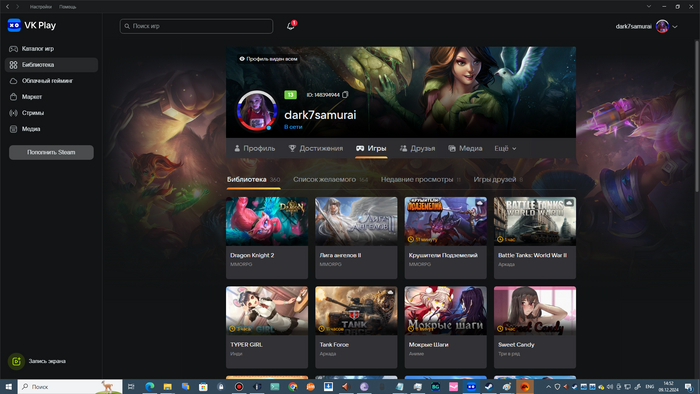Viewport: 700px width, 394px height.
Task: Focus the Поиск игр search field
Action: (x=196, y=26)
